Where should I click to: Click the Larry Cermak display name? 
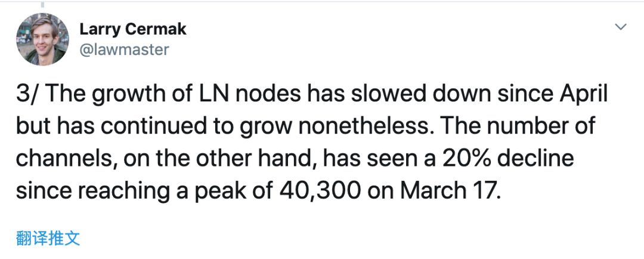[x=132, y=29]
